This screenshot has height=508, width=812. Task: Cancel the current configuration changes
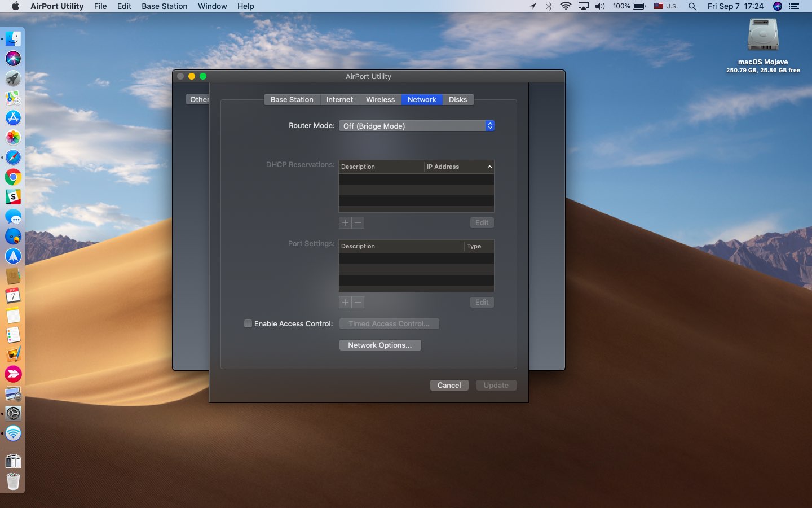(449, 385)
